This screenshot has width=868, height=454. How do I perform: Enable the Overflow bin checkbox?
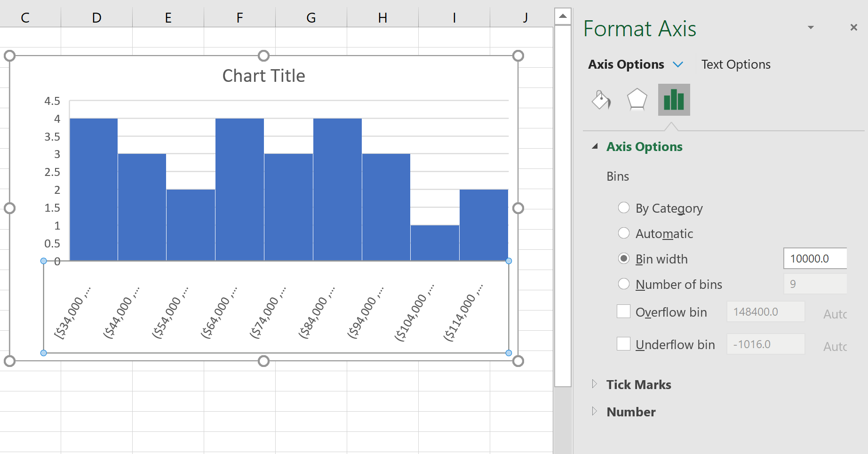point(623,311)
